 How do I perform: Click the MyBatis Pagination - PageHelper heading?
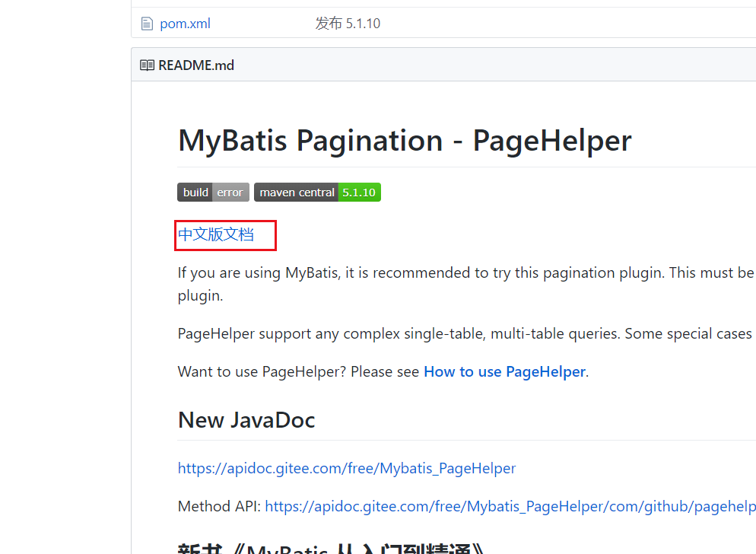(405, 141)
